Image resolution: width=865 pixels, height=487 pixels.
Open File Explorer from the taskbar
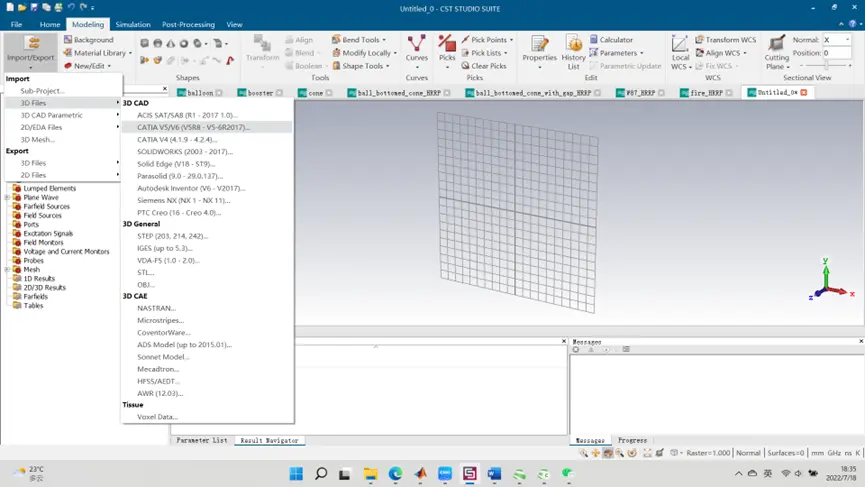point(370,473)
